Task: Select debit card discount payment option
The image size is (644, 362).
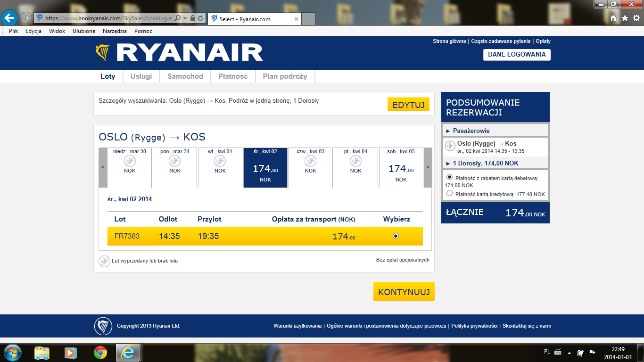Action: click(x=449, y=177)
